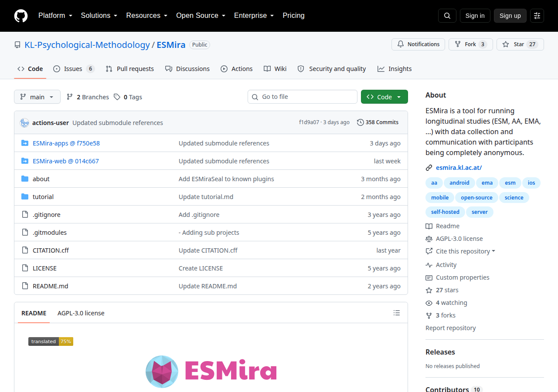Image resolution: width=558 pixels, height=392 pixels.
Task: Open the CITATION.cff file
Action: click(x=51, y=250)
